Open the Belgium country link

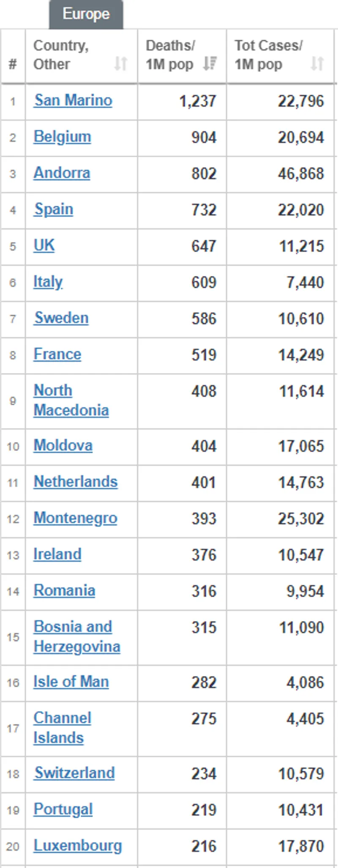pos(62,137)
